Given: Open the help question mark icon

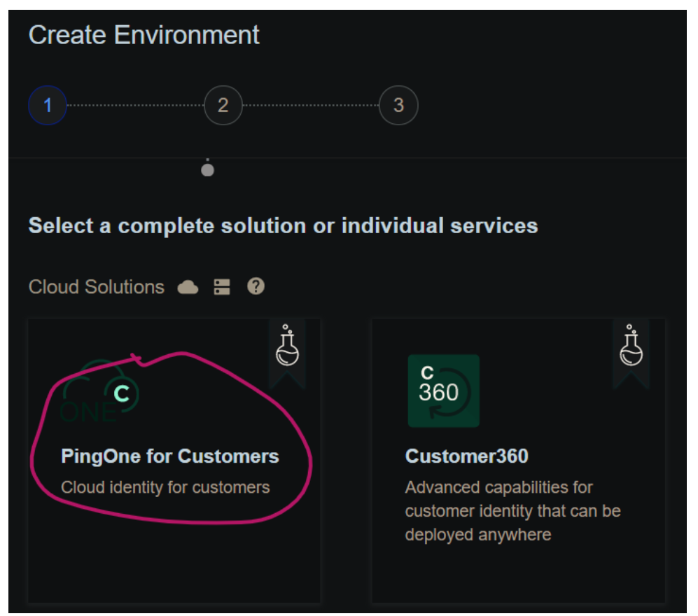Looking at the screenshot, I should (256, 286).
